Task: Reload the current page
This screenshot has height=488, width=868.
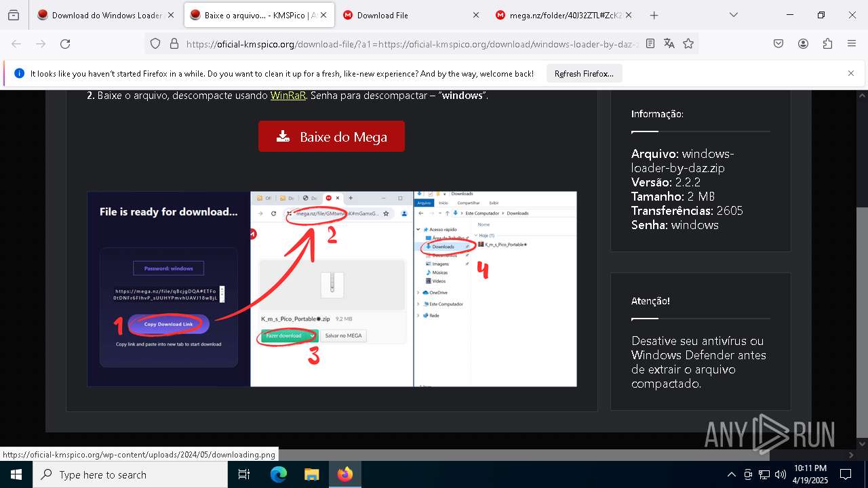Action: [x=65, y=43]
